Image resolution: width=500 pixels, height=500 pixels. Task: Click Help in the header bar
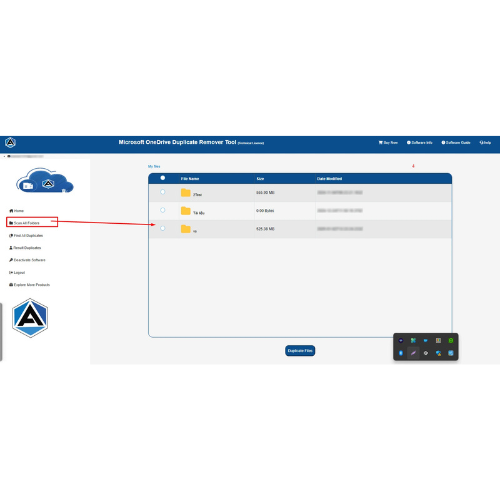(485, 143)
